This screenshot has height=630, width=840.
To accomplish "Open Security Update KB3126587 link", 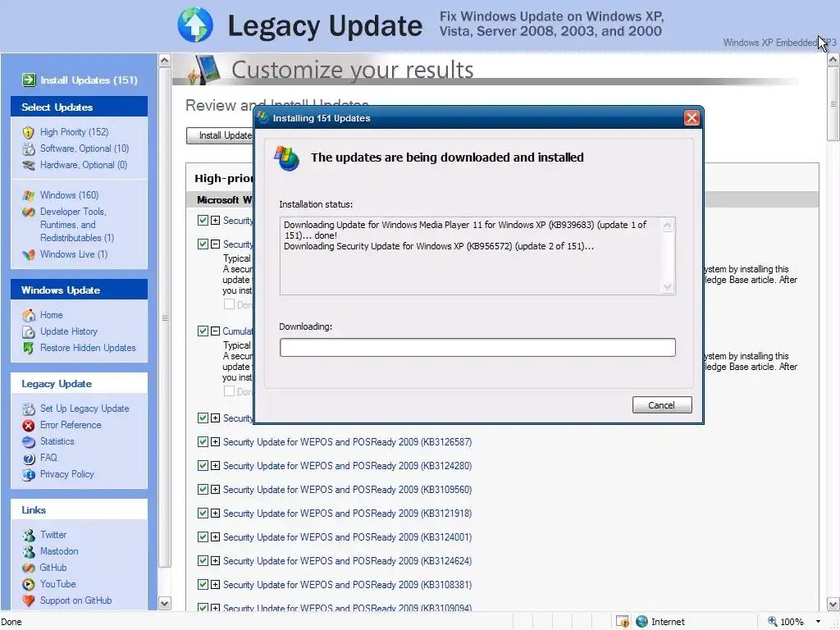I will 347,442.
